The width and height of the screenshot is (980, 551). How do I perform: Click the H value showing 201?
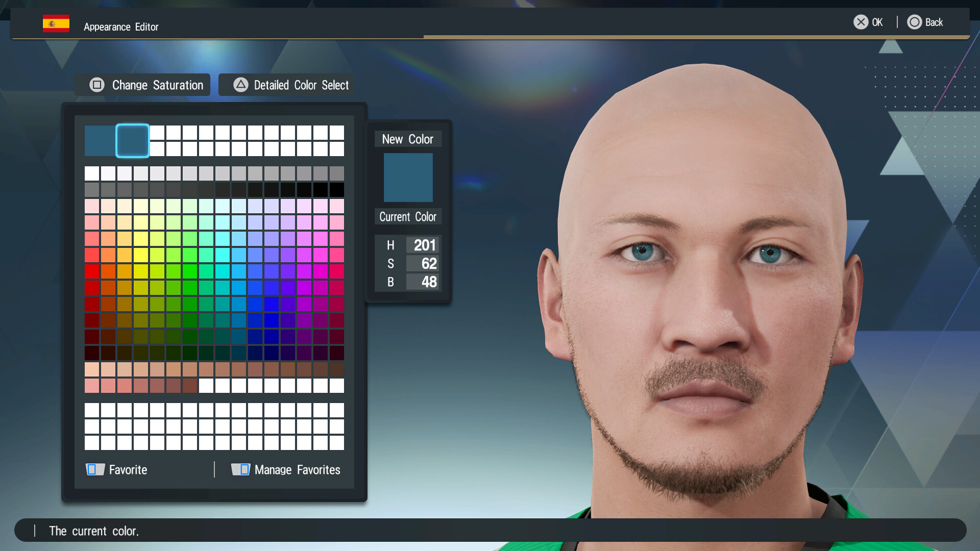coord(423,245)
